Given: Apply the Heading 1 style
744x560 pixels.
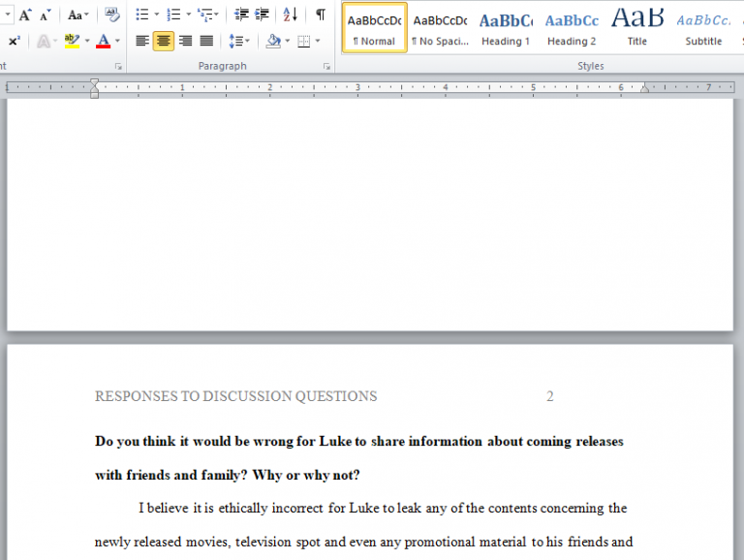Looking at the screenshot, I should [506, 28].
